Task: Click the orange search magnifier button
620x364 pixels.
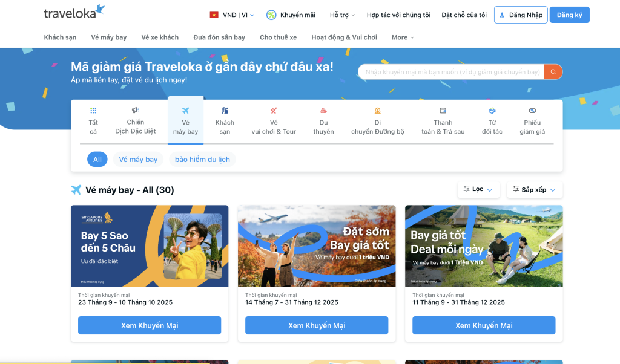Action: (553, 72)
